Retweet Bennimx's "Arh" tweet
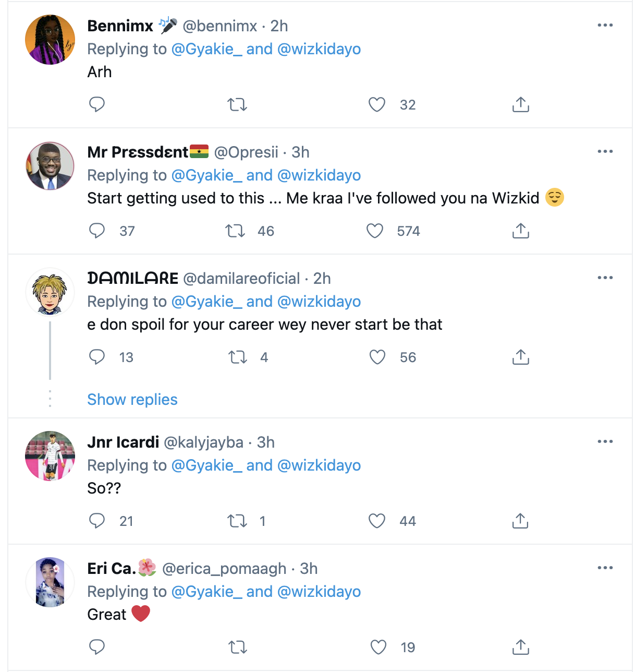The image size is (635, 672). [237, 105]
